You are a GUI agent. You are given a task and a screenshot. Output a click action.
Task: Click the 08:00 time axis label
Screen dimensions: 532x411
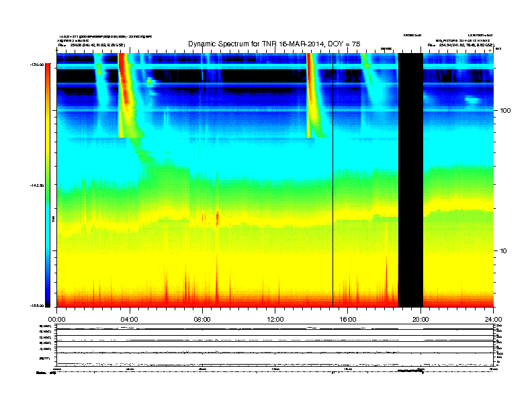[x=202, y=320]
